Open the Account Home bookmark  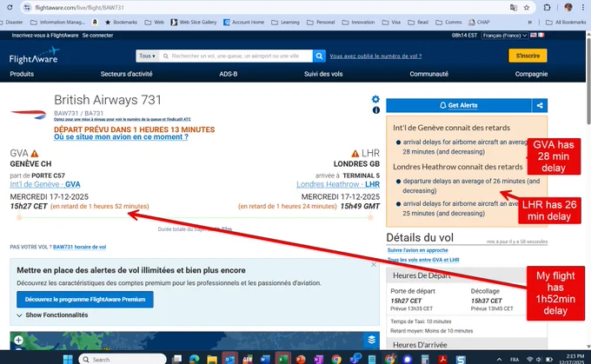tap(244, 23)
